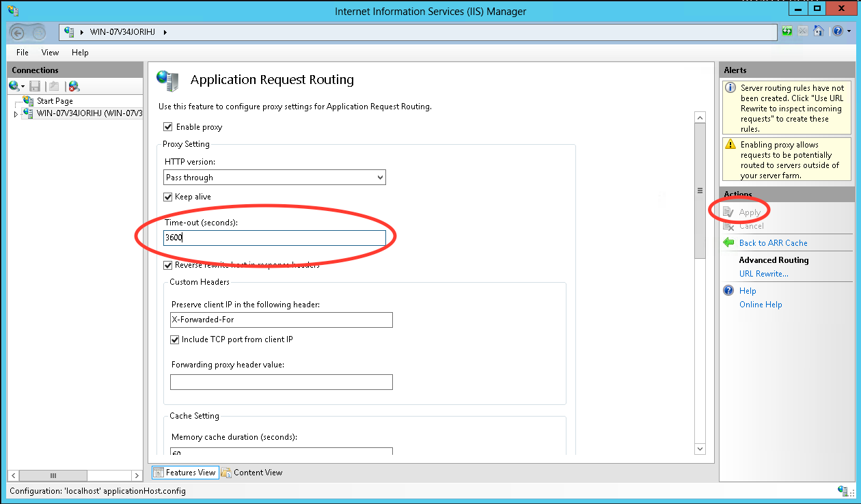Click the Configuration localhost status bar text
861x504 pixels.
coord(98,491)
